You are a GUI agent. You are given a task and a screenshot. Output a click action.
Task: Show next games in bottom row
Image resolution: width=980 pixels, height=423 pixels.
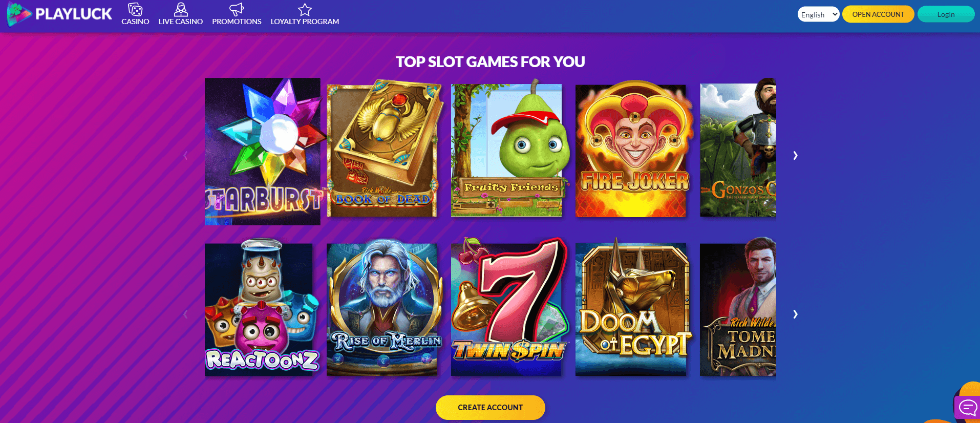[795, 314]
